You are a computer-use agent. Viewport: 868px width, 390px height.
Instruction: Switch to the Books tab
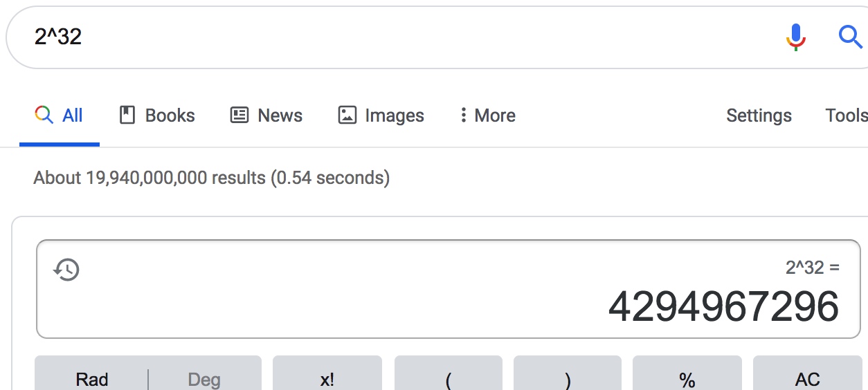(157, 115)
